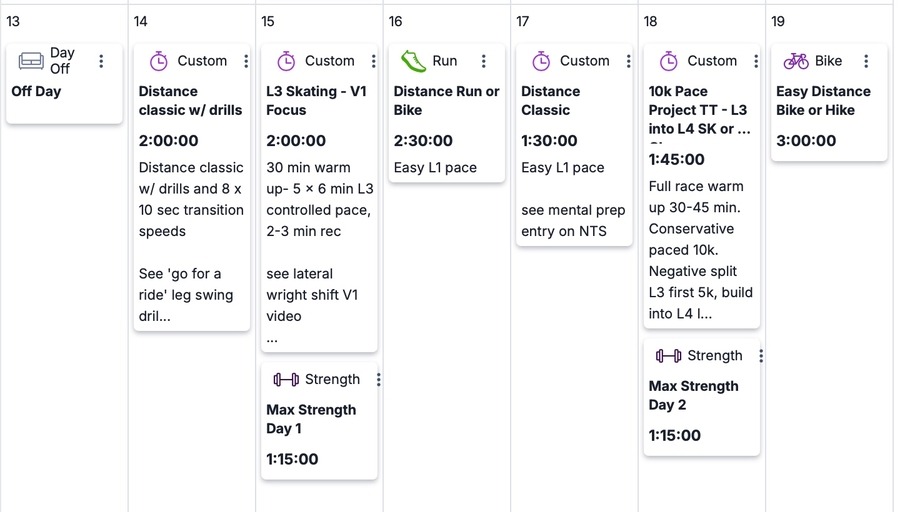Open three-dot menu on Distance Run or Bike
Screen dimensions: 900x512
click(x=484, y=61)
